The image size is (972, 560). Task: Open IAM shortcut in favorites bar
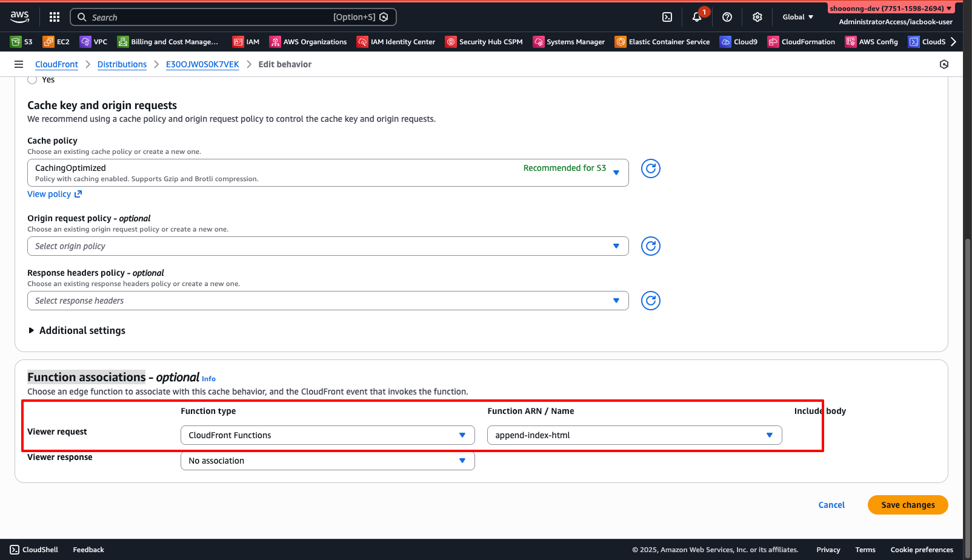point(246,42)
